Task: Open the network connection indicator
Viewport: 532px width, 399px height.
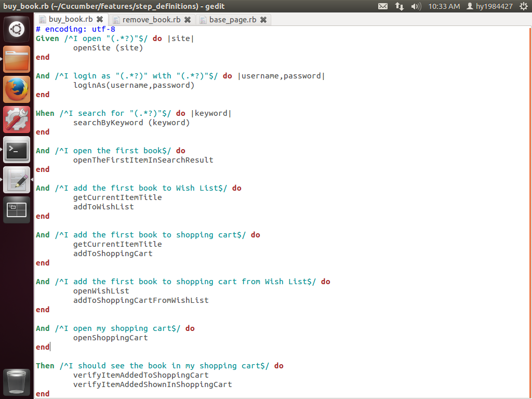Action: [x=400, y=6]
